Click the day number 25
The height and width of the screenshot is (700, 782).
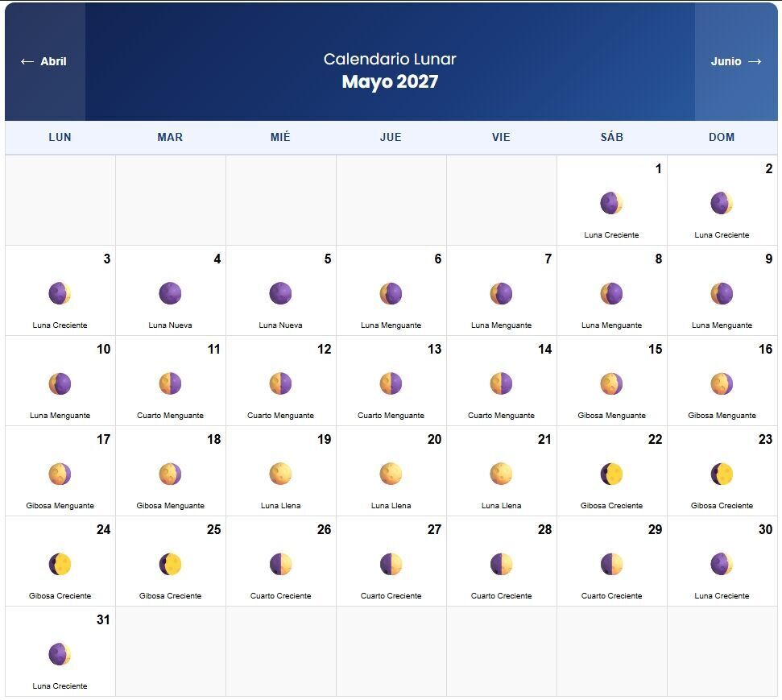coord(214,530)
